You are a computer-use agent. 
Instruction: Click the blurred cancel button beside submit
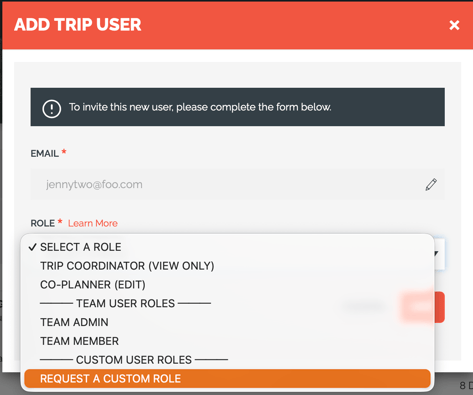click(364, 306)
